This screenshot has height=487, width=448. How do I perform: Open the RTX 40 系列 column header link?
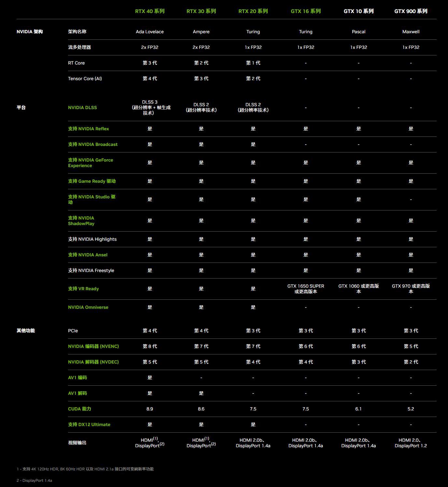coord(150,11)
